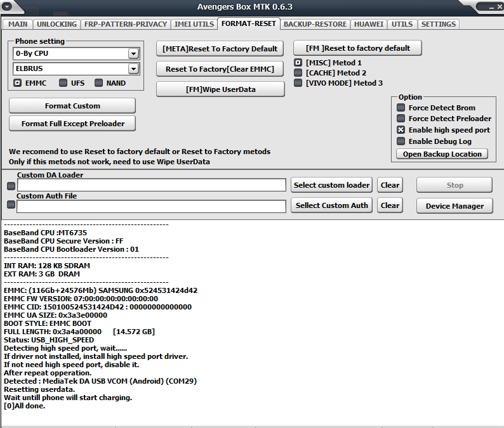Open Device Manager
This screenshot has height=428, width=504.
(454, 206)
